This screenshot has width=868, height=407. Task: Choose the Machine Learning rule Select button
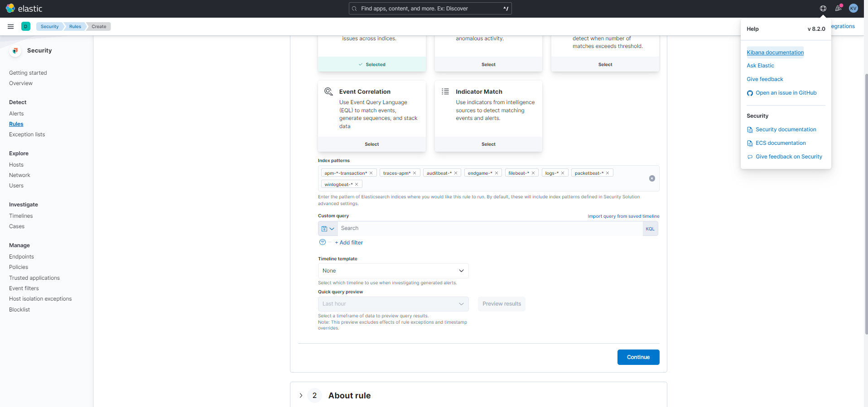[x=488, y=65]
